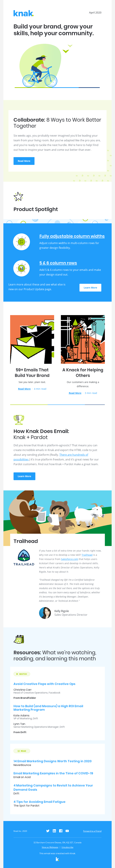This screenshot has height=868, width=115.
Task: Open '4 Tips for Avoiding Email Fatigue'
Action: point(39,802)
